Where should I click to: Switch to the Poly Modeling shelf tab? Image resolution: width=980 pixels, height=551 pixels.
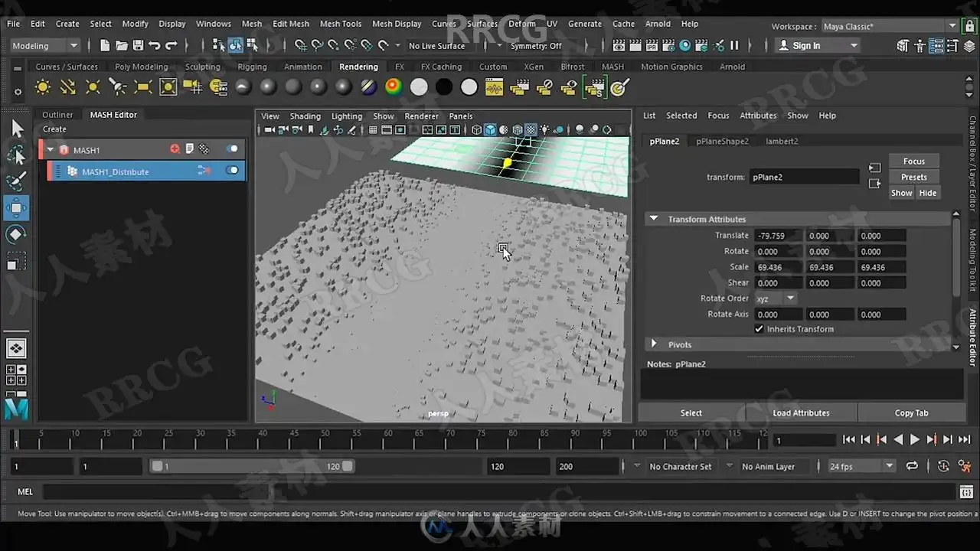141,67
